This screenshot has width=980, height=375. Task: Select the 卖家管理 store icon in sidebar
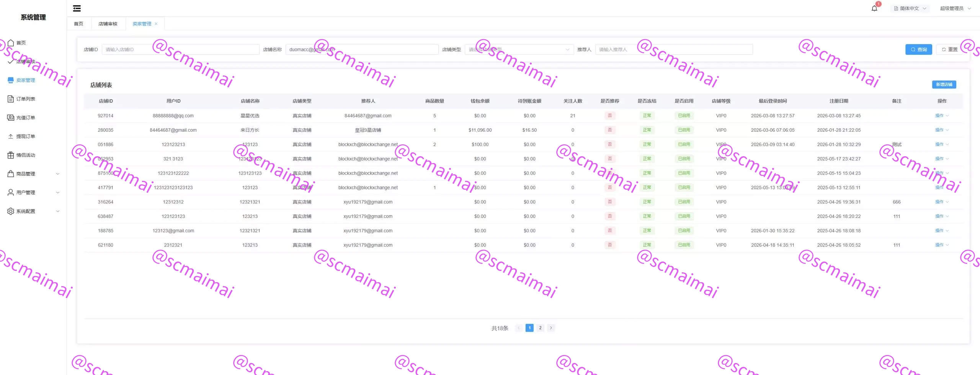click(x=11, y=80)
